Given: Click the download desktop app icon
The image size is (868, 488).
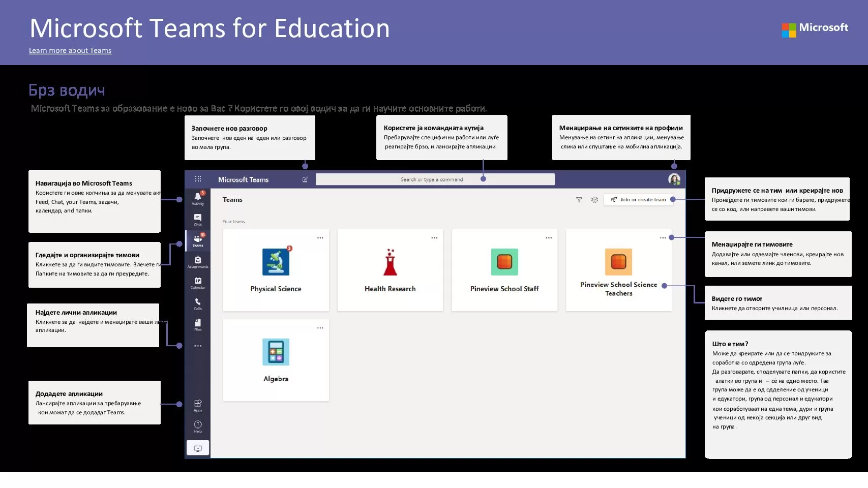Looking at the screenshot, I should coord(198,448).
